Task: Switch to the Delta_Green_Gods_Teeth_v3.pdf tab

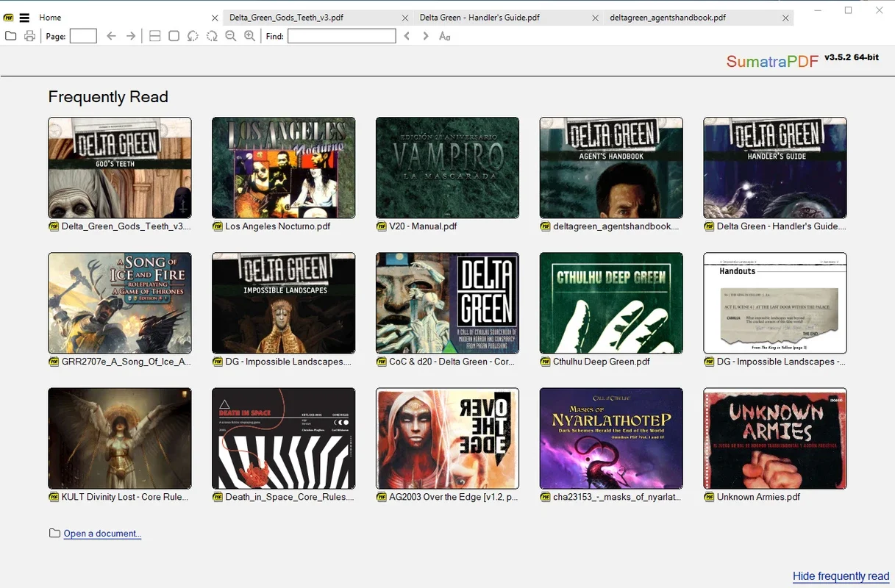Action: coord(286,18)
